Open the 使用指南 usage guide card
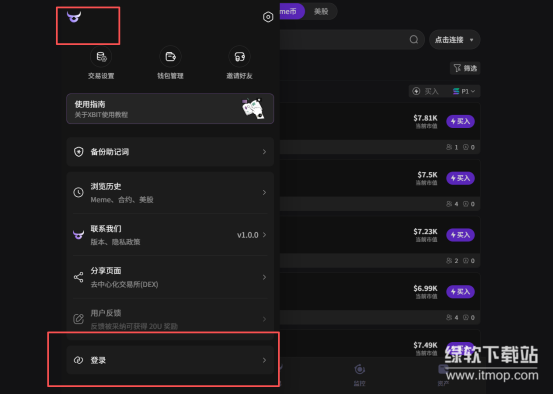553x395 pixels. [170, 109]
